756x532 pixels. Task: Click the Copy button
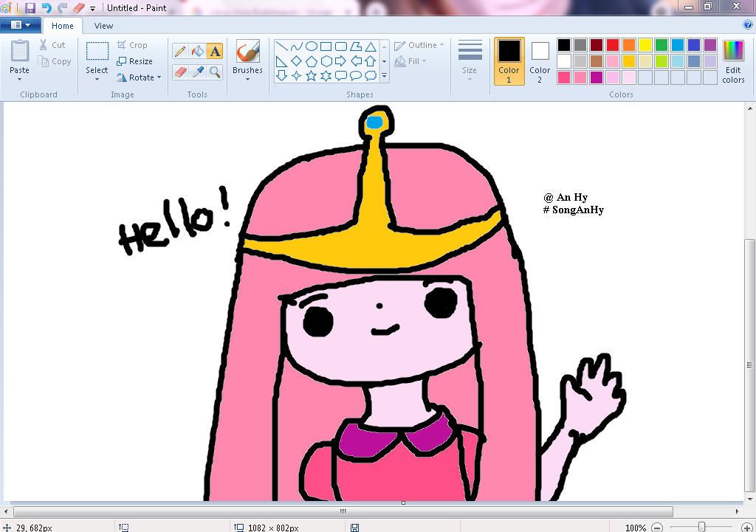pos(55,61)
